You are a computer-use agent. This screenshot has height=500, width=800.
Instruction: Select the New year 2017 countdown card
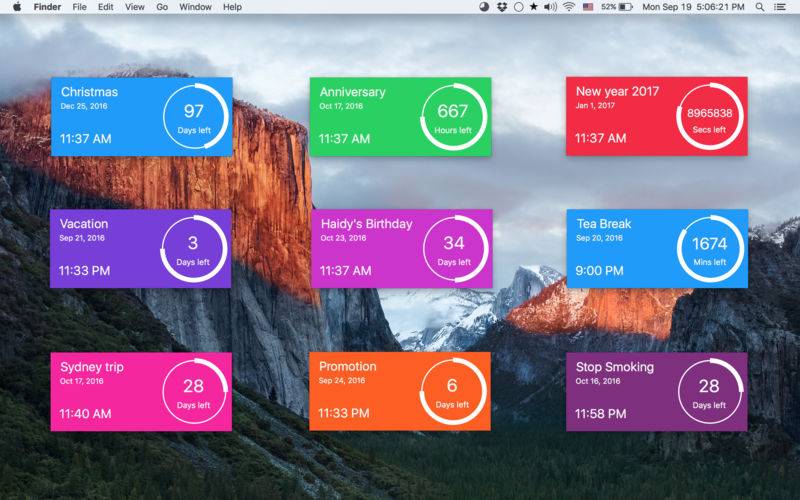pyautogui.click(x=657, y=116)
